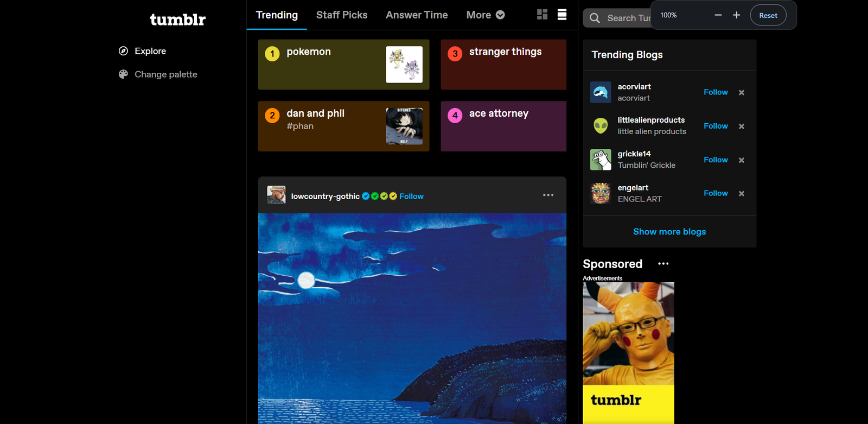Click the yellow rank 1 badge
The image size is (868, 424).
[x=272, y=54]
